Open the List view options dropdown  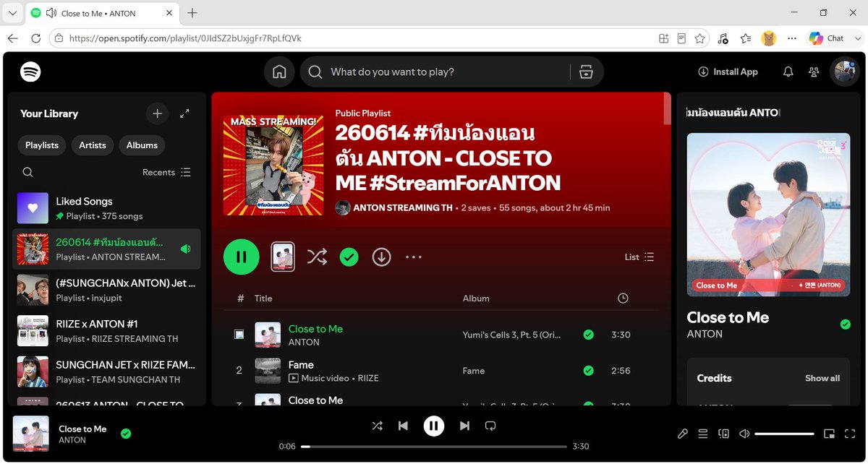[x=639, y=257]
